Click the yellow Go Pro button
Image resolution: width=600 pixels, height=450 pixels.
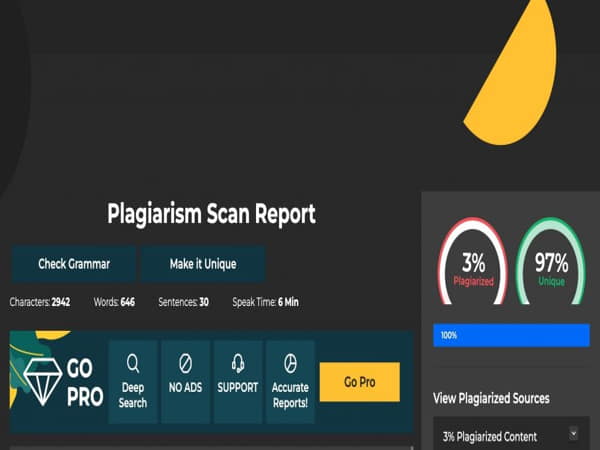pyautogui.click(x=360, y=382)
